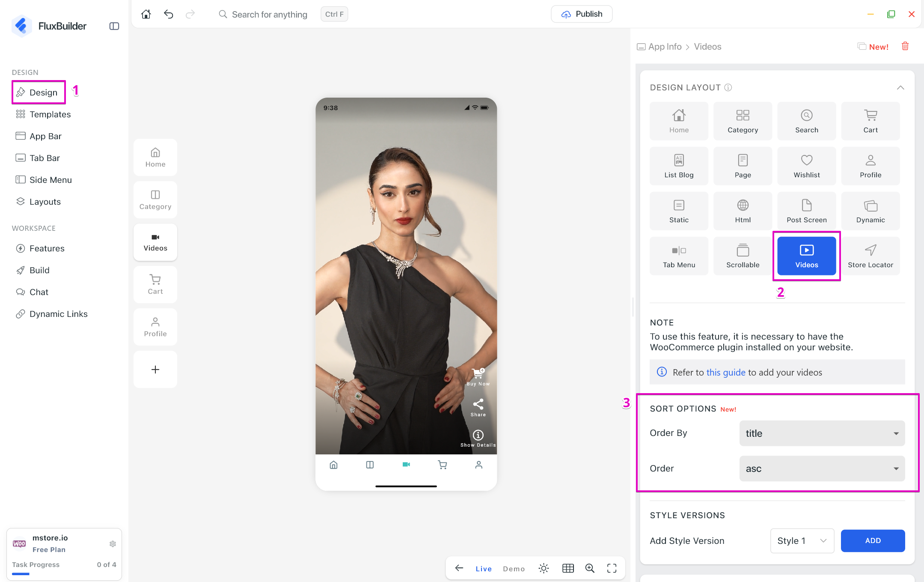The image size is (924, 582).
Task: Choose the Dynamic layout tile
Action: pyautogui.click(x=870, y=211)
